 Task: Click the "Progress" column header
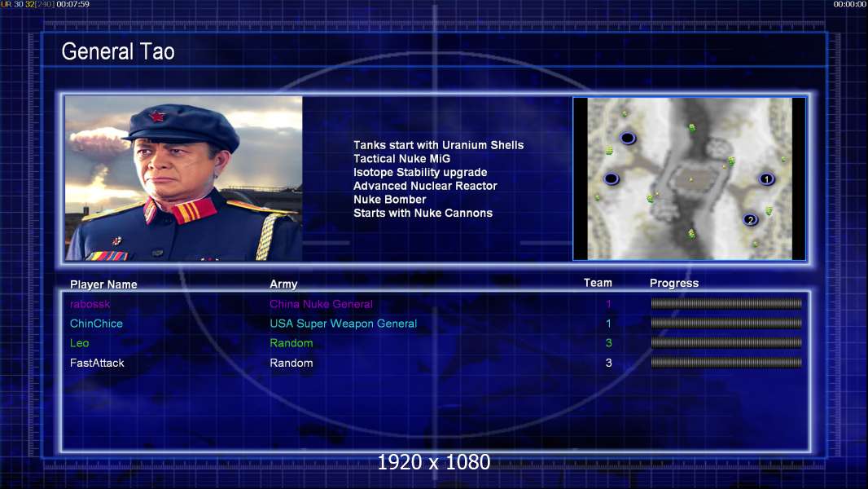(673, 283)
